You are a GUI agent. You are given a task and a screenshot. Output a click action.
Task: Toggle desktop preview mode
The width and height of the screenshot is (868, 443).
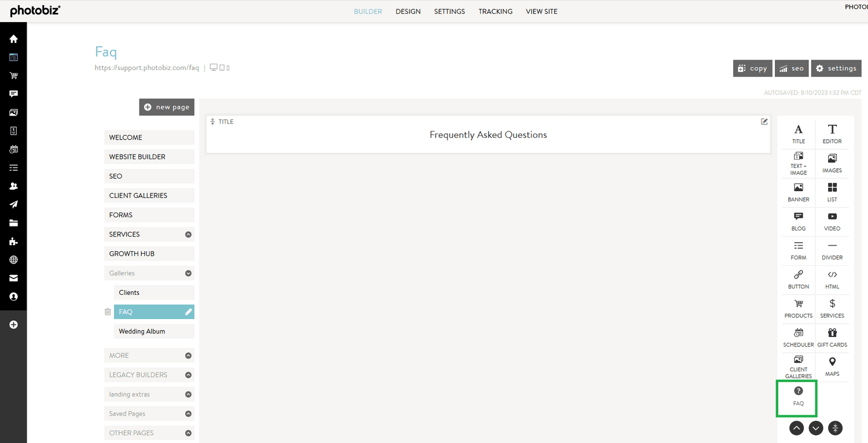click(214, 67)
